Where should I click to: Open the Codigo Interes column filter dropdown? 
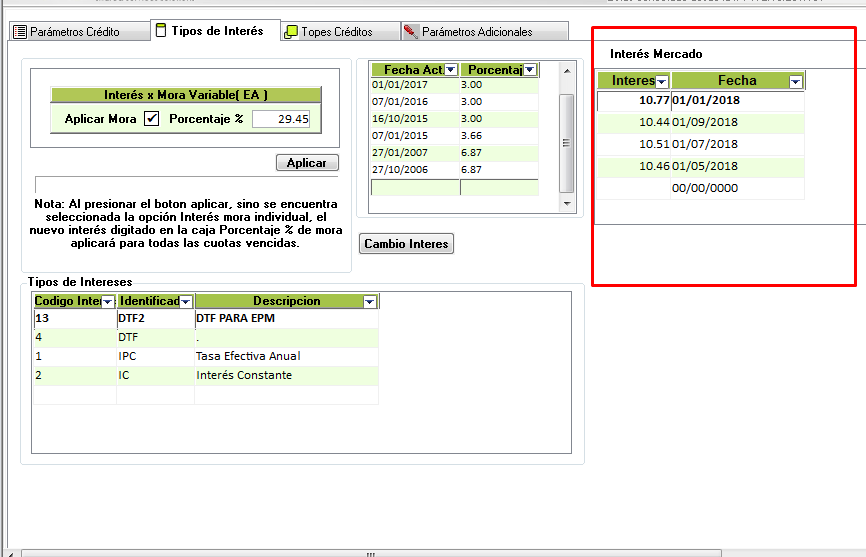coord(108,301)
